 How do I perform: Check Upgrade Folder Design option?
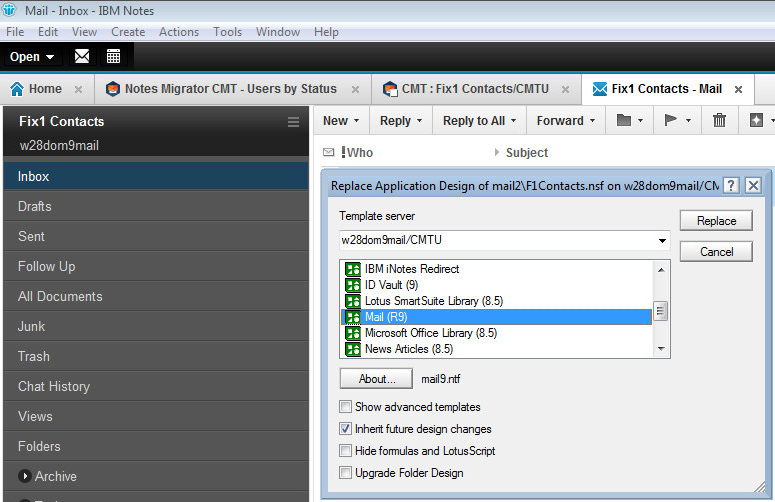point(346,473)
